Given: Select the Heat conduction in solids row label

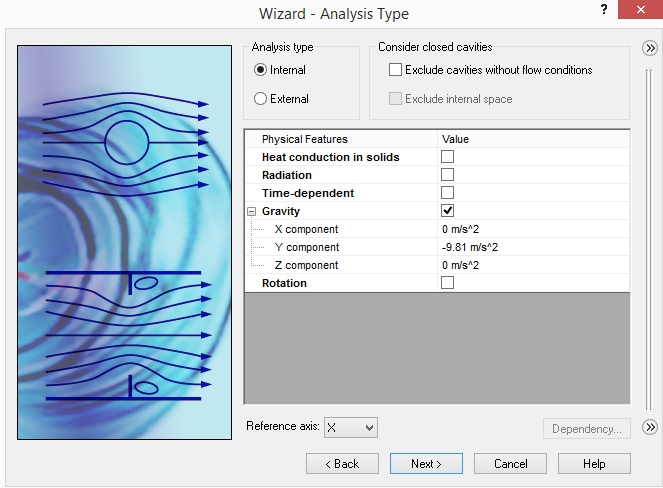Looking at the screenshot, I should [x=330, y=157].
